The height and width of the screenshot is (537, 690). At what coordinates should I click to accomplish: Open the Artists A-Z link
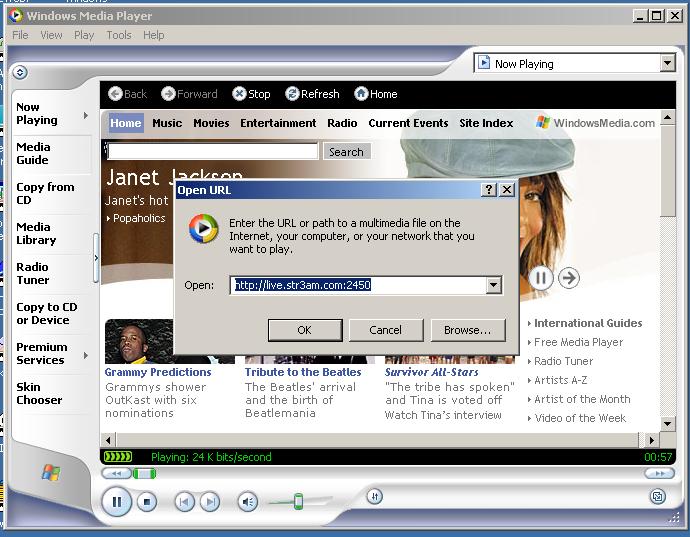click(x=560, y=380)
